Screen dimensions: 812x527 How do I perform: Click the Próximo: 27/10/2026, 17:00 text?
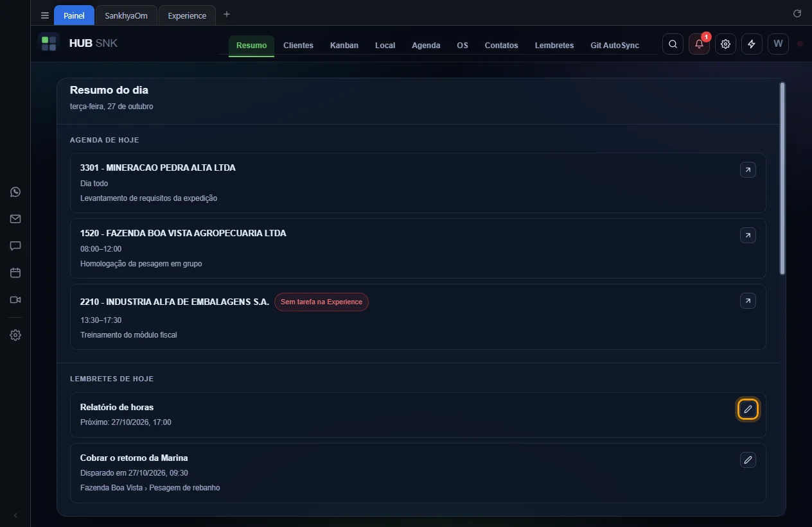pyautogui.click(x=126, y=422)
